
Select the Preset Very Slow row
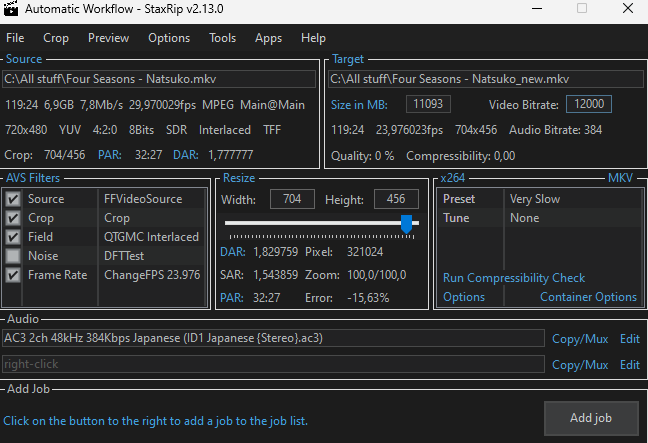point(540,199)
